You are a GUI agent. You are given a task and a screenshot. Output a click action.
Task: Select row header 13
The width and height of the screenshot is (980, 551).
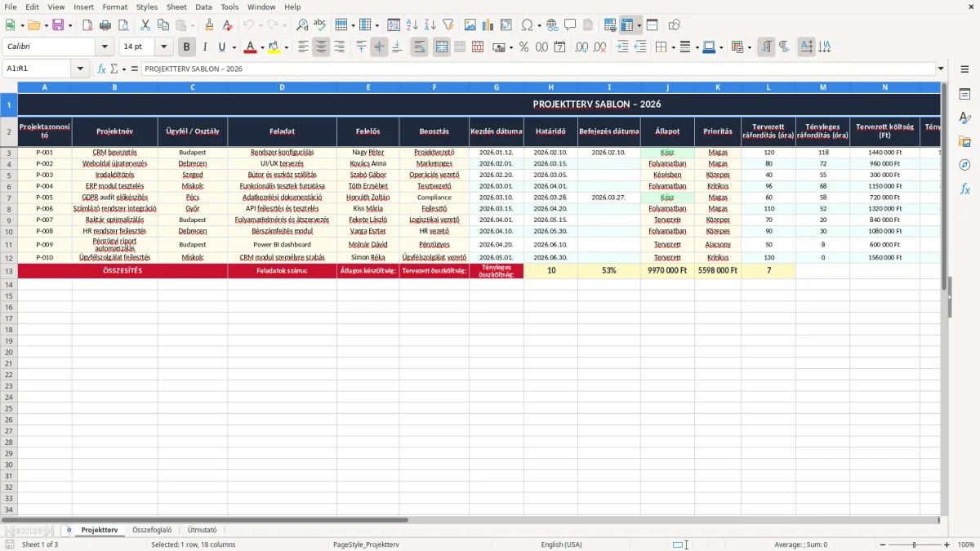point(8,271)
